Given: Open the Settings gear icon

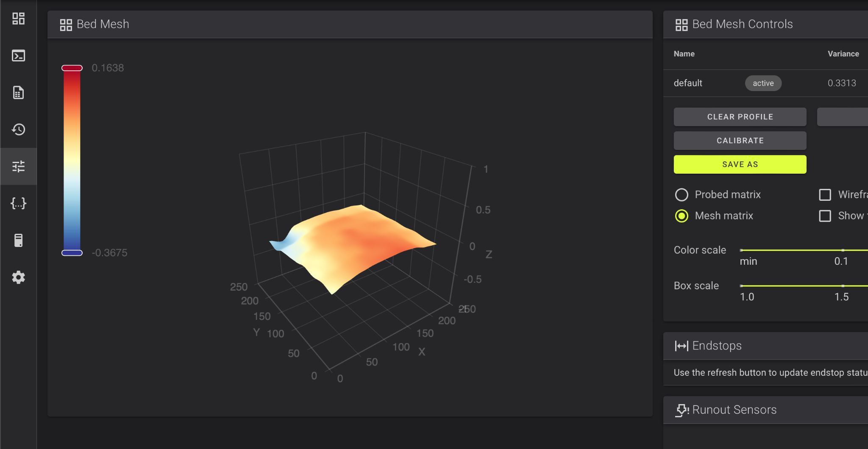Looking at the screenshot, I should (x=18, y=277).
